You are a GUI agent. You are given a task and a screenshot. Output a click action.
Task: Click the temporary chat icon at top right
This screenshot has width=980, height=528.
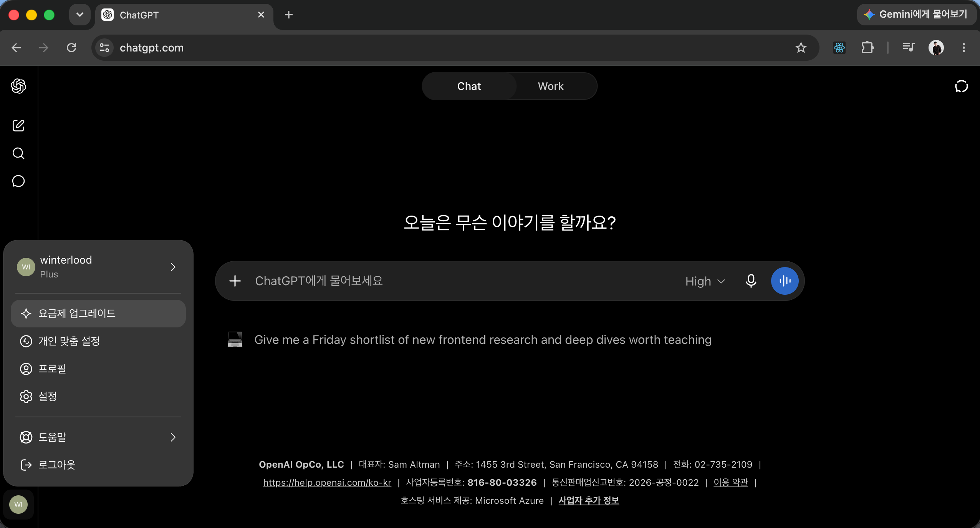click(x=961, y=86)
